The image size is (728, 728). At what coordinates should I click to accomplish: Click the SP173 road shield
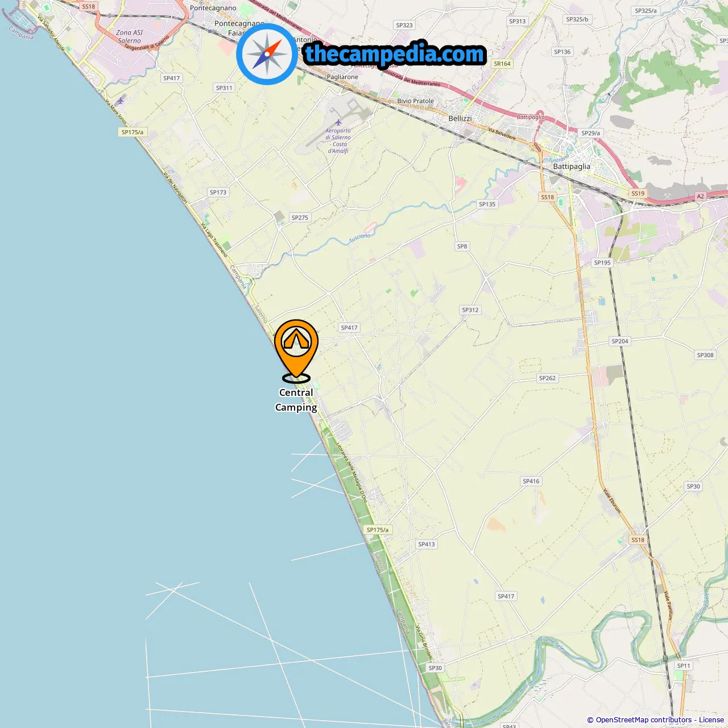coord(218,192)
